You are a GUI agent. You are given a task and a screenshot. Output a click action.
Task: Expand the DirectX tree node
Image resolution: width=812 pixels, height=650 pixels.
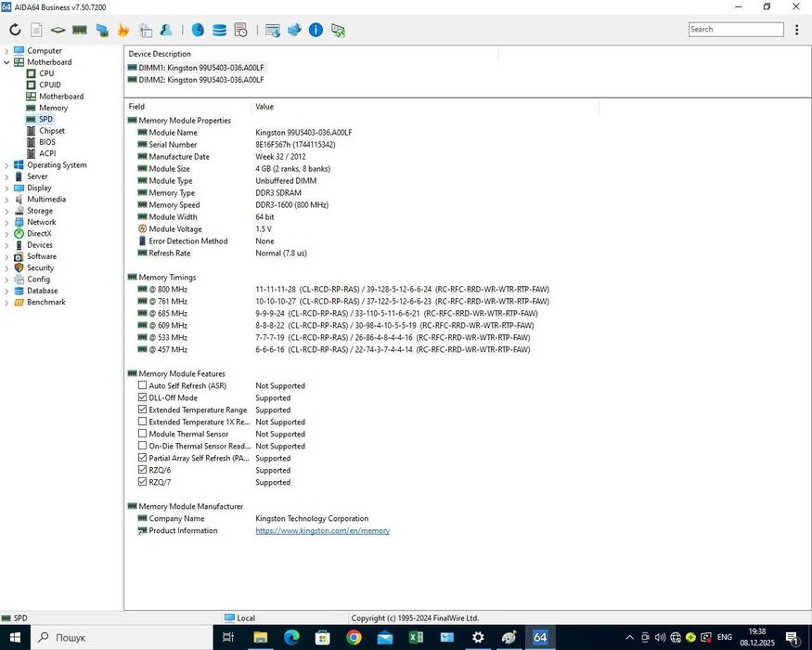click(x=6, y=234)
